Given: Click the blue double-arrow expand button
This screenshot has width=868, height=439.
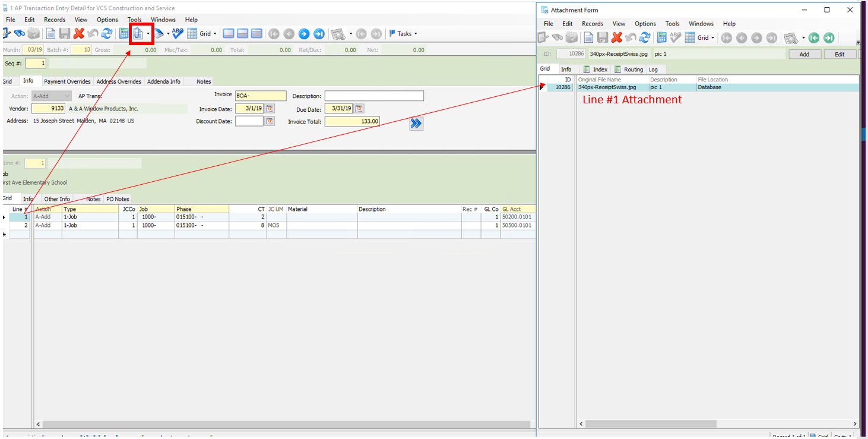Looking at the screenshot, I should click(416, 124).
